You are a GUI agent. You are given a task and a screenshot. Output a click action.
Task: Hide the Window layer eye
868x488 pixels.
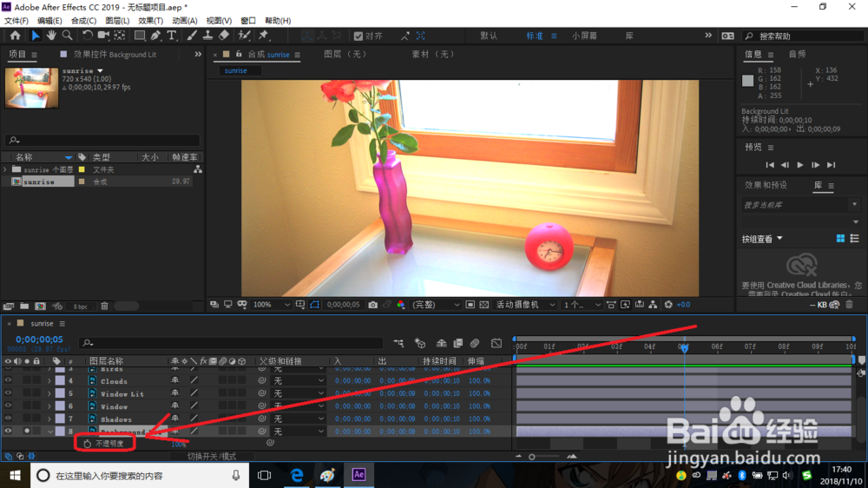click(x=8, y=406)
